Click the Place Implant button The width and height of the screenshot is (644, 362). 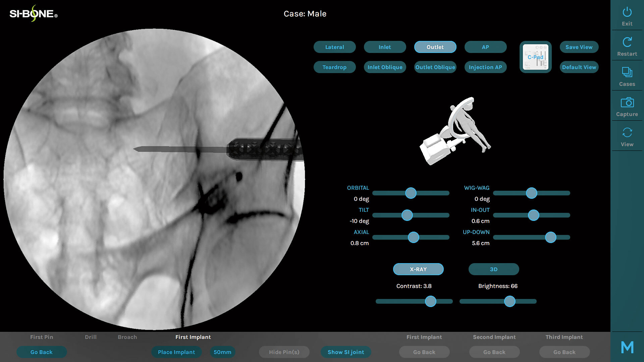176,352
